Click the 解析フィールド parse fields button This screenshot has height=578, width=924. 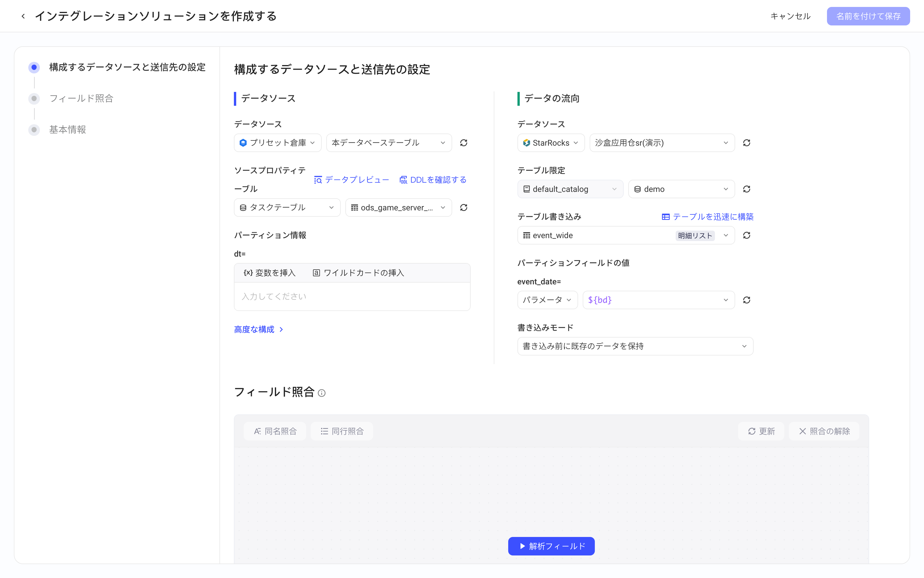(551, 546)
